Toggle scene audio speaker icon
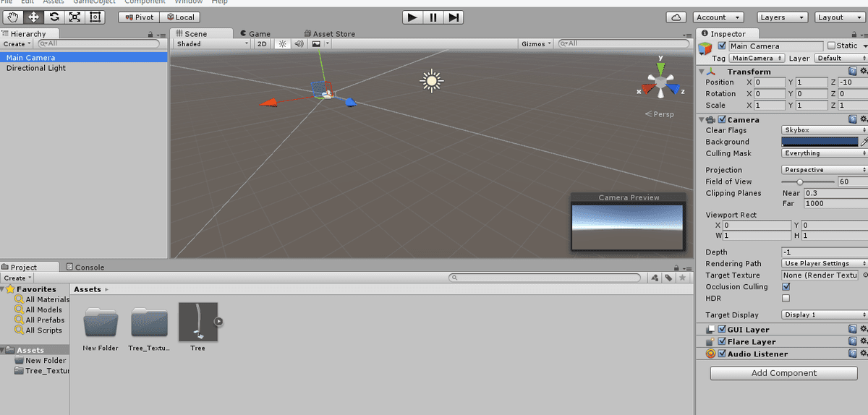 (298, 44)
